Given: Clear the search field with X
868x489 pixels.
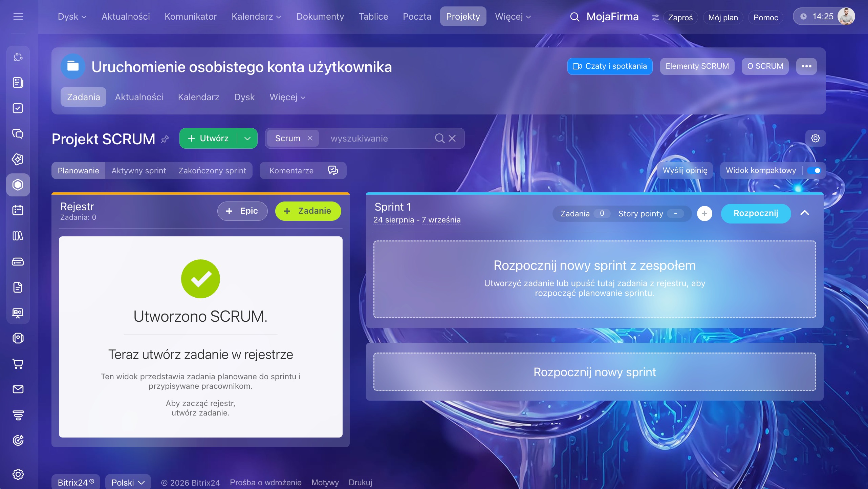Looking at the screenshot, I should [452, 138].
